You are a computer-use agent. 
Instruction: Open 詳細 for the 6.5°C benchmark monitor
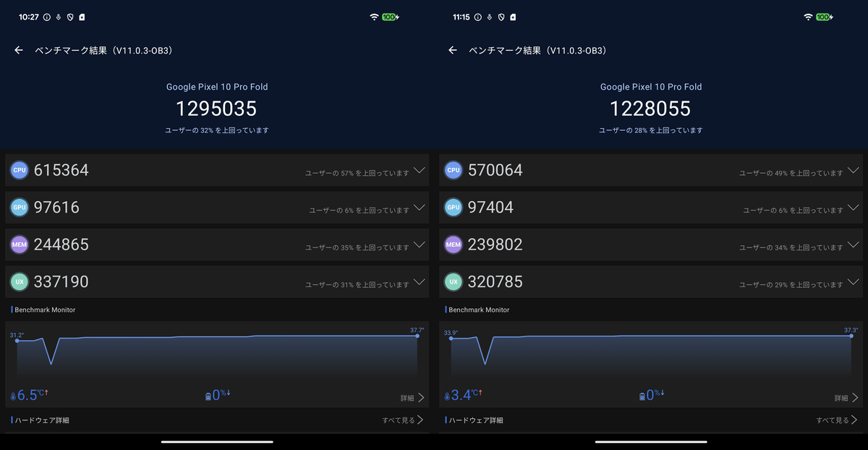(x=412, y=398)
